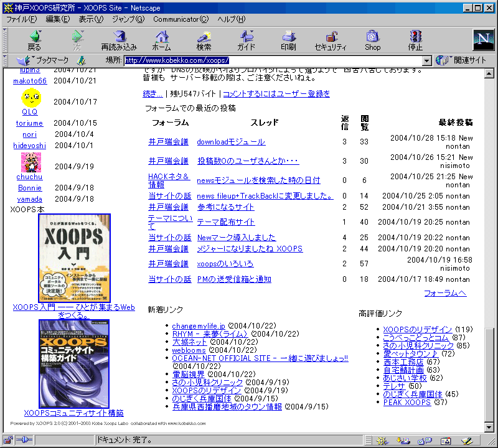The image size is (498, 448).
Task: Click the Netscape N logo
Action: coord(484,40)
